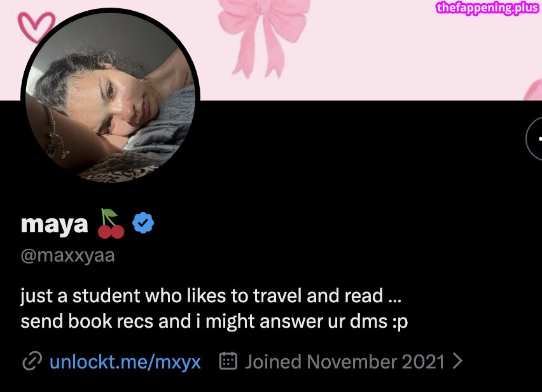Click the blue verified badge
Image resolution: width=542 pixels, height=392 pixels.
[x=143, y=223]
